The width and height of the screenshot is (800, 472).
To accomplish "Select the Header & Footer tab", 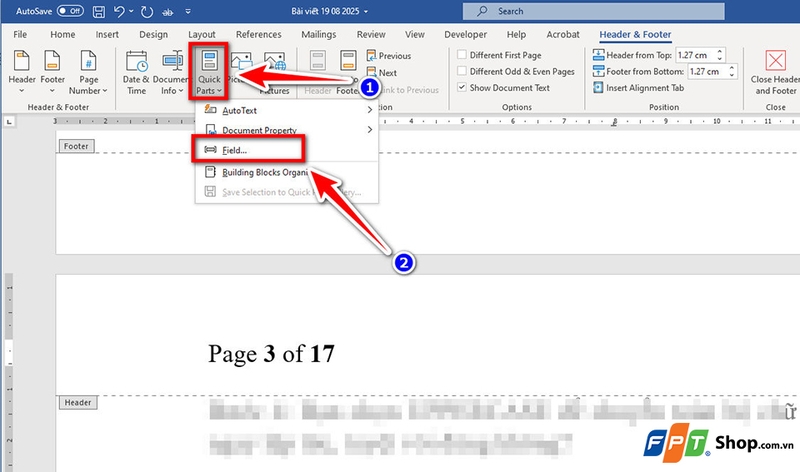I will (x=635, y=34).
